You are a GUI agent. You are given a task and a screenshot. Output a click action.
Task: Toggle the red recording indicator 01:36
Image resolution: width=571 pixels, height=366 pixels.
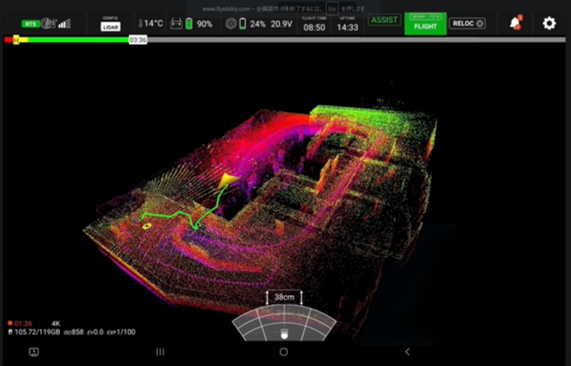pyautogui.click(x=20, y=323)
